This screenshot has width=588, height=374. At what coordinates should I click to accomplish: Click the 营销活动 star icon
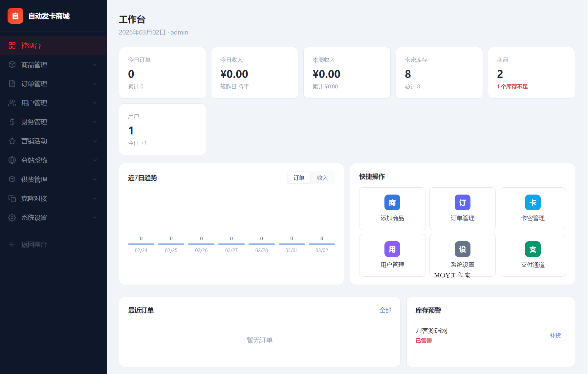click(12, 141)
